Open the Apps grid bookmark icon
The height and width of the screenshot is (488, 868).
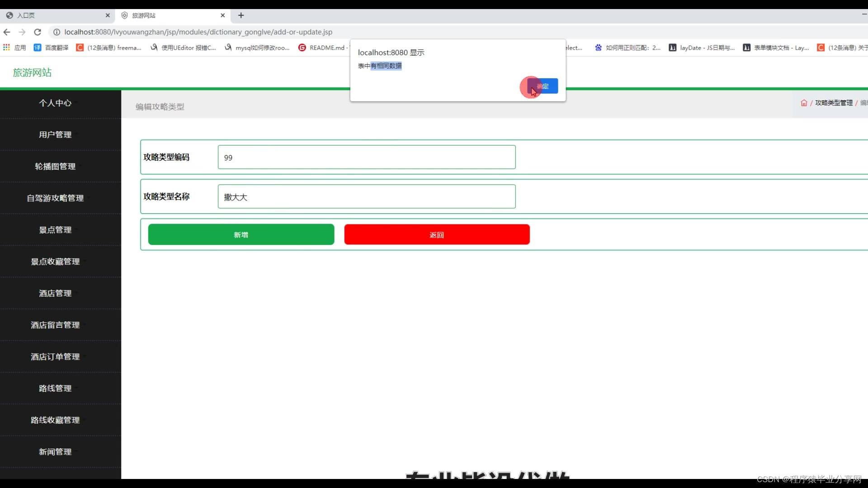coord(6,47)
